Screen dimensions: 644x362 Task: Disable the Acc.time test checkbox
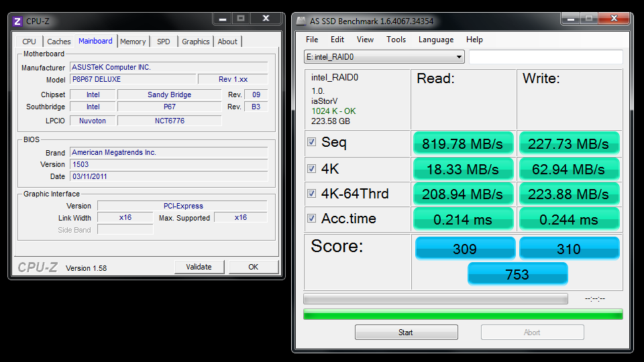pos(312,219)
